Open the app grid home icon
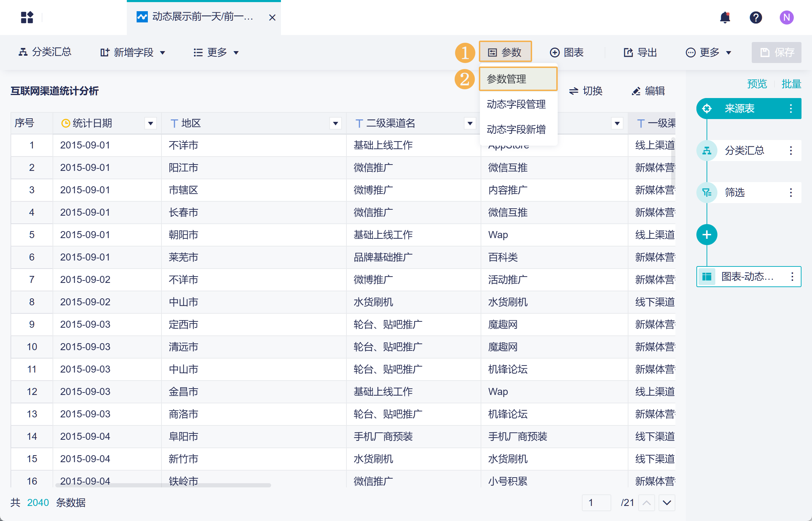The image size is (812, 521). pos(27,17)
